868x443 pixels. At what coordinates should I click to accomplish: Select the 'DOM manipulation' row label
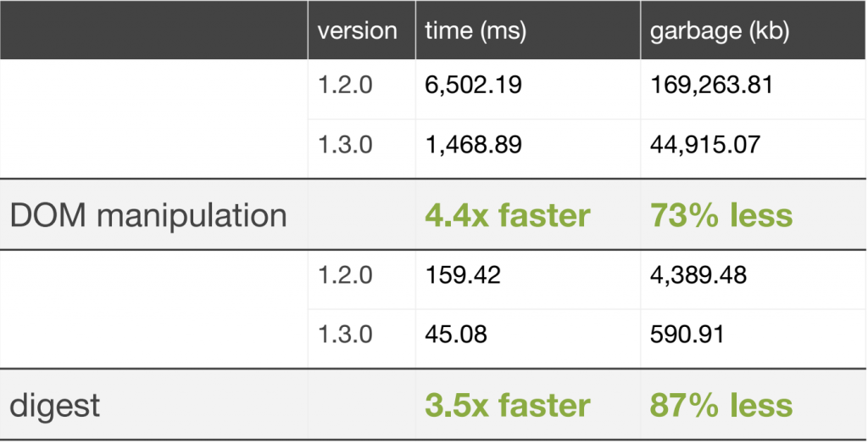click(148, 215)
